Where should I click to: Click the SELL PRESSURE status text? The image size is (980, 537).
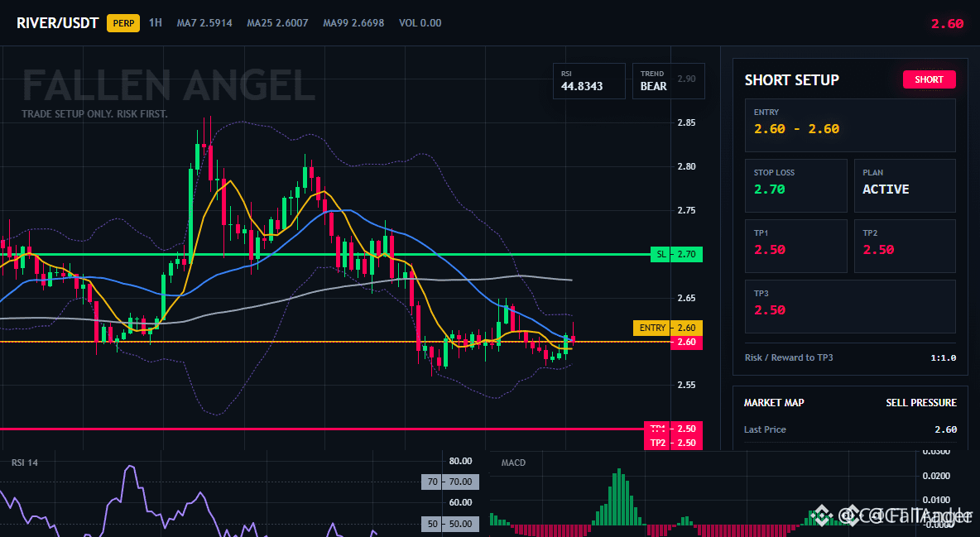pyautogui.click(x=920, y=403)
